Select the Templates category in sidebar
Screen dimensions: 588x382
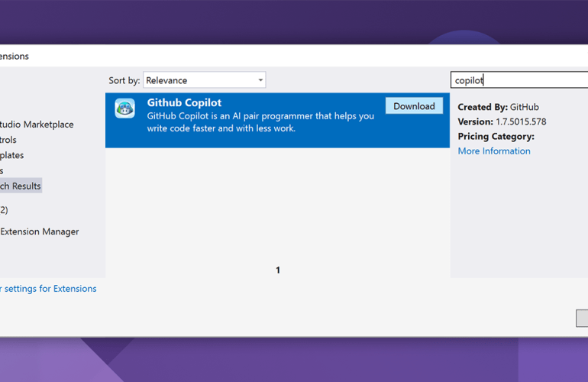pyautogui.click(x=11, y=155)
